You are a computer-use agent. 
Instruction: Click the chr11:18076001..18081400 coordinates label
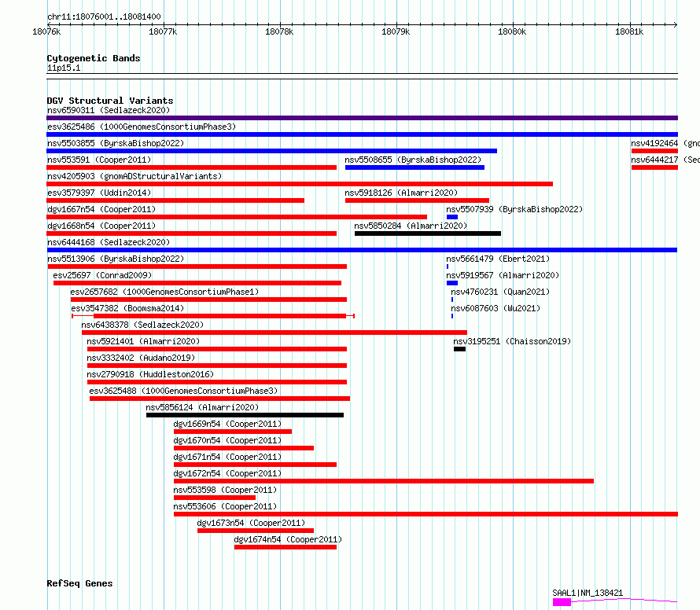pos(104,17)
